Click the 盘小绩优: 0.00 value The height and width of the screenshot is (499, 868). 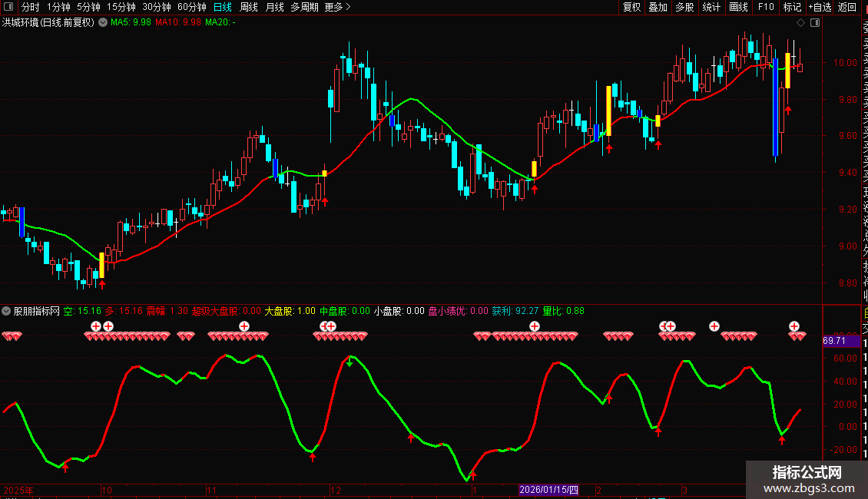(459, 311)
